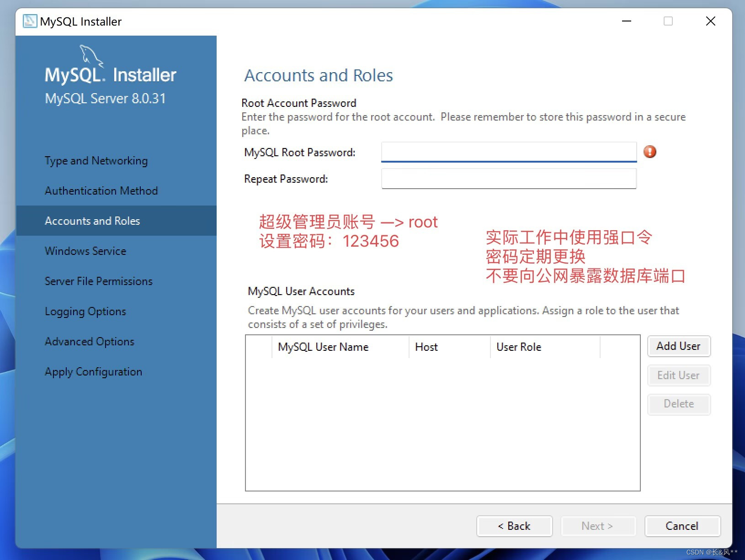
Task: Click the MySQL User Accounts label
Action: pyautogui.click(x=301, y=291)
